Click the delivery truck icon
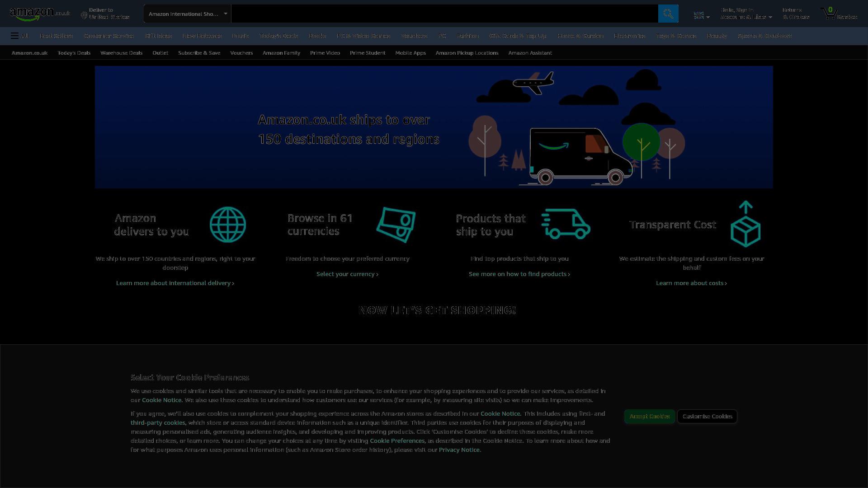This screenshot has height=488, width=868. [x=566, y=224]
